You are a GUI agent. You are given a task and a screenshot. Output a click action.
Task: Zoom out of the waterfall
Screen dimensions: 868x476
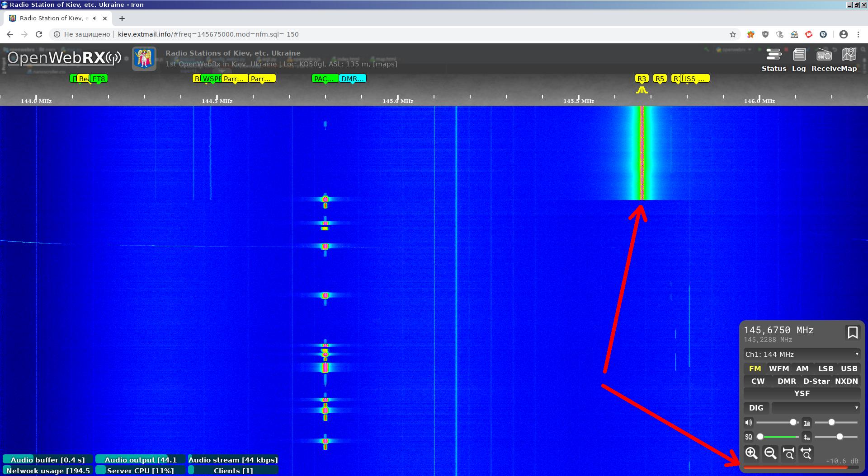tap(770, 453)
